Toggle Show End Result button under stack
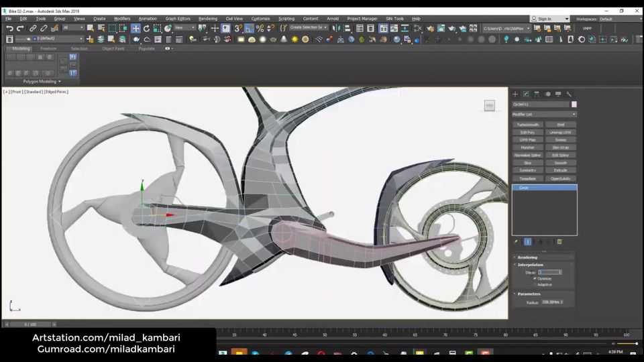 528,242
